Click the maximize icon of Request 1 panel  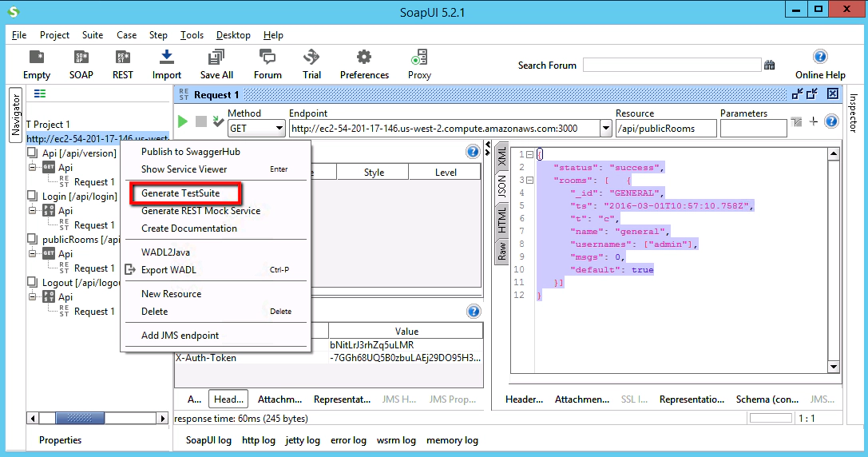pos(812,93)
